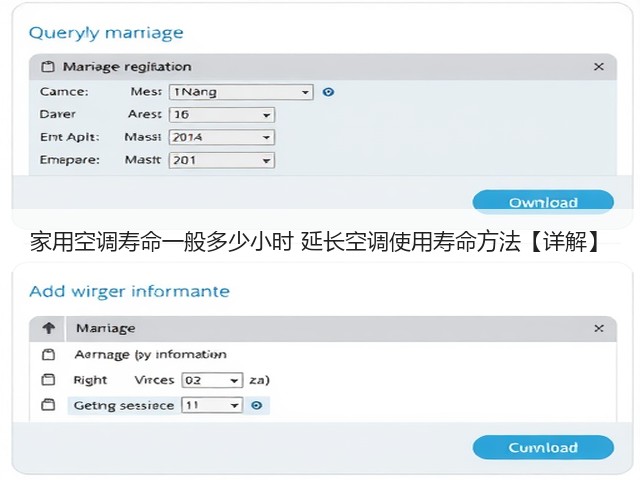640x480 pixels.
Task: Expand the Arest dropdown showing 16
Action: click(x=222, y=115)
